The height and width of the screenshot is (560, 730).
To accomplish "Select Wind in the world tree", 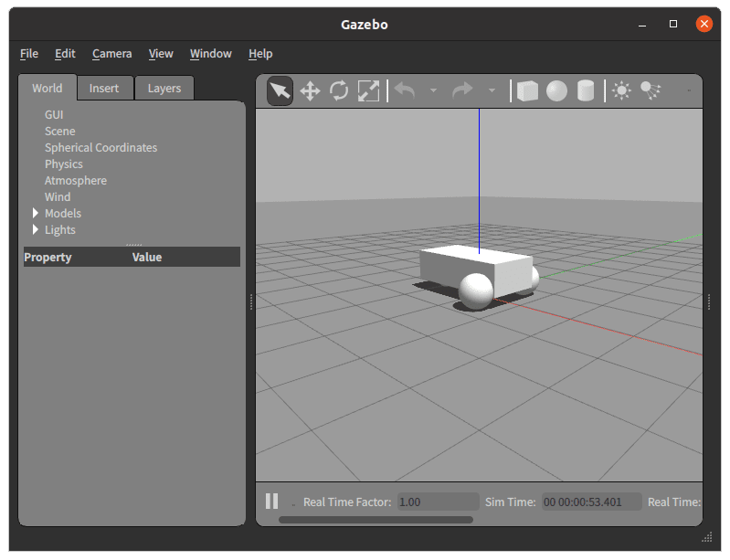I will click(x=58, y=197).
